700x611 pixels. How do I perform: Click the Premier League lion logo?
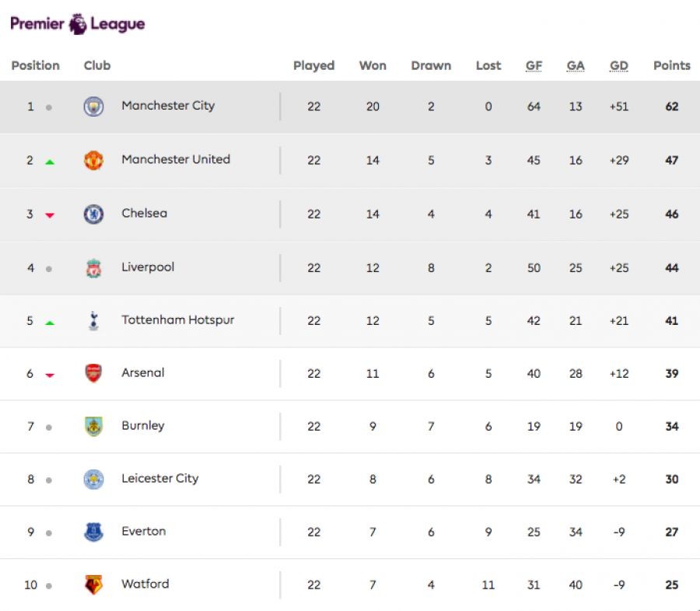78,24
